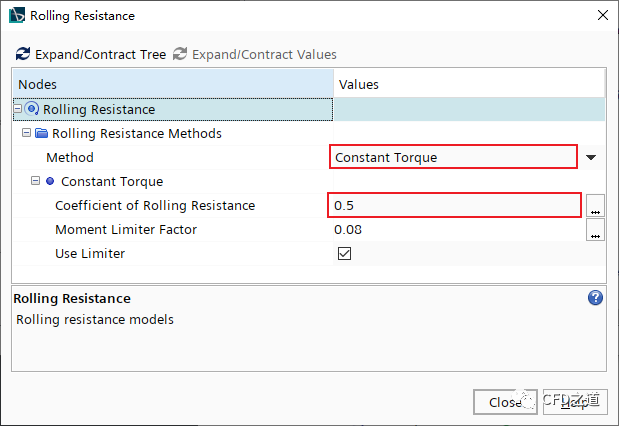The height and width of the screenshot is (426, 619).
Task: Click the blue help question mark icon
Action: 596,298
